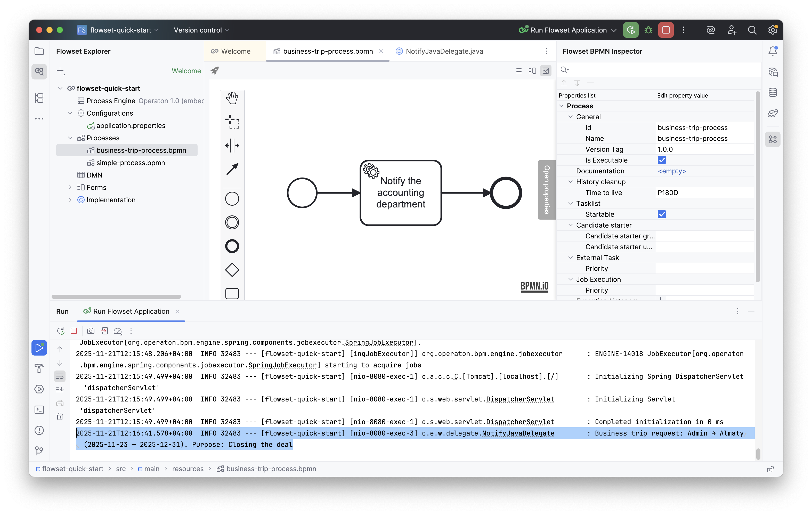This screenshot has width=812, height=515.
Task: Toggle the Startable checkbox
Action: [662, 214]
